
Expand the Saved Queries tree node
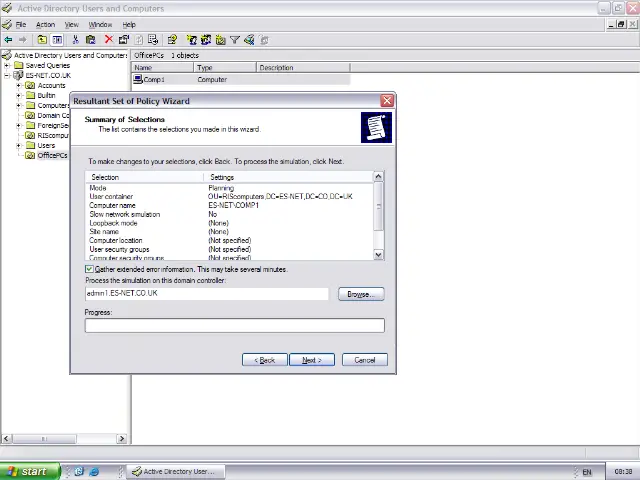tap(7, 66)
